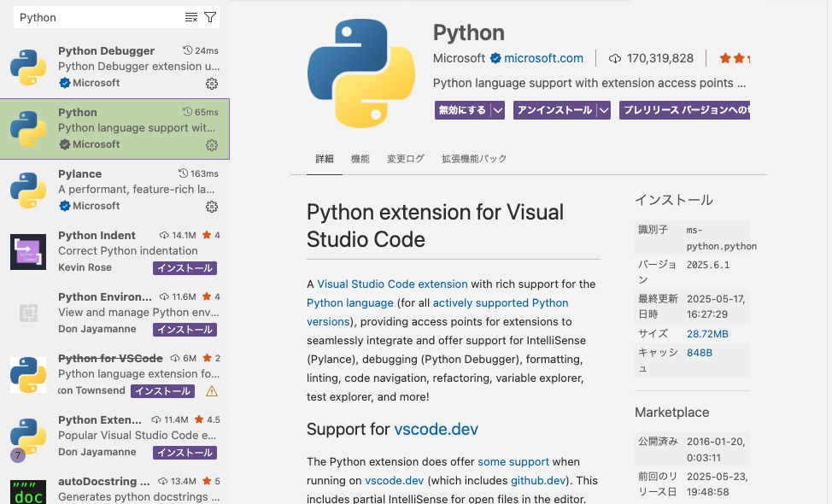Install Python Environment Manager extension
Screen dimensions: 832x504
(185, 330)
